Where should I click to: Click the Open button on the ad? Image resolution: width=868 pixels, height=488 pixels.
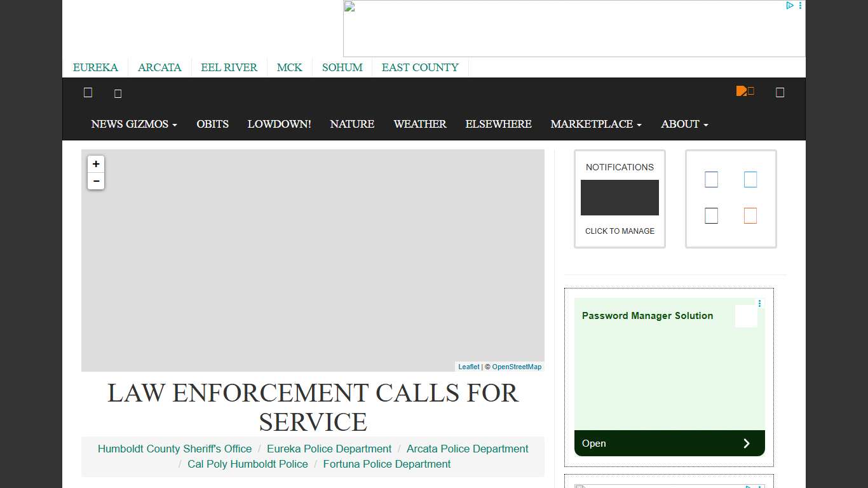point(669,444)
